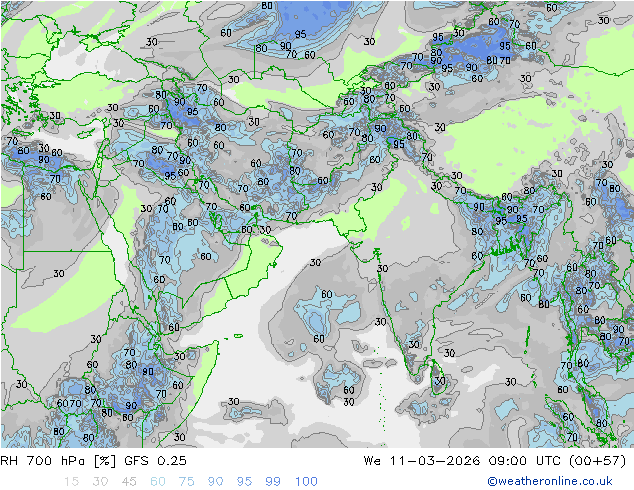
Task: Click the 'GFS 0.25' model label
Action: tap(156, 461)
